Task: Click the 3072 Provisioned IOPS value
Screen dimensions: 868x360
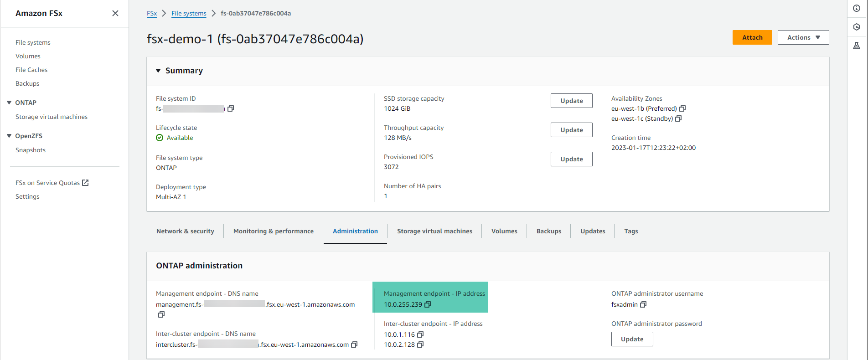Action: (391, 167)
